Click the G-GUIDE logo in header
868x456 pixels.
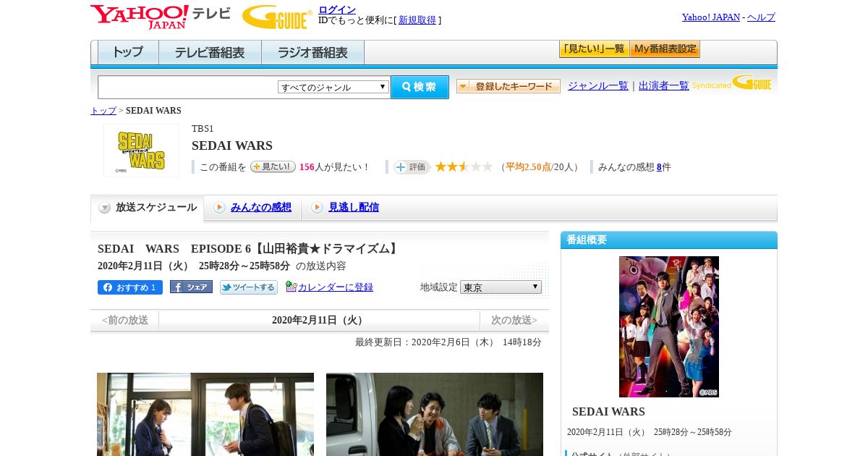(277, 17)
